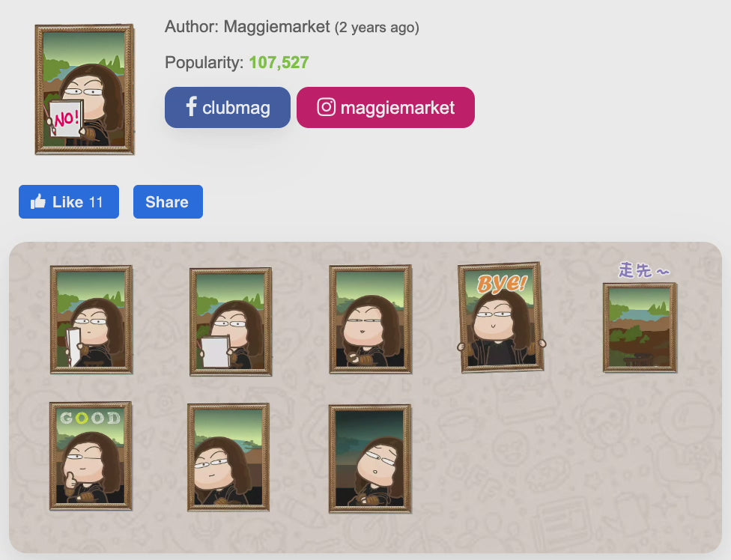Screen dimensions: 731x560
Task: Select the smirking Mona Lisa sticker without text
Action: tap(371, 319)
